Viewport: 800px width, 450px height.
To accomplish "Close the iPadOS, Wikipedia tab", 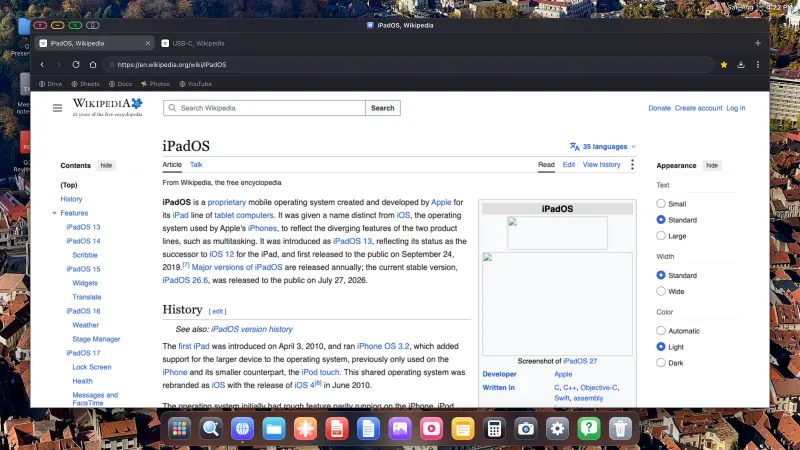I will 148,43.
